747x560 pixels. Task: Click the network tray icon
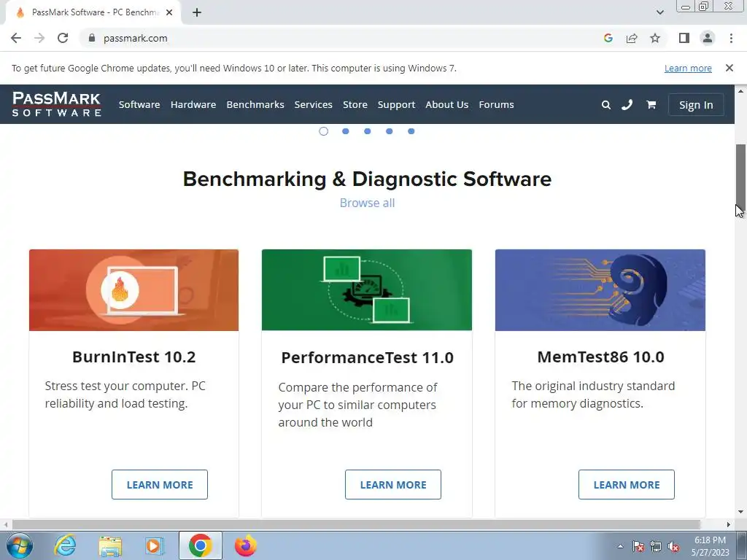656,547
